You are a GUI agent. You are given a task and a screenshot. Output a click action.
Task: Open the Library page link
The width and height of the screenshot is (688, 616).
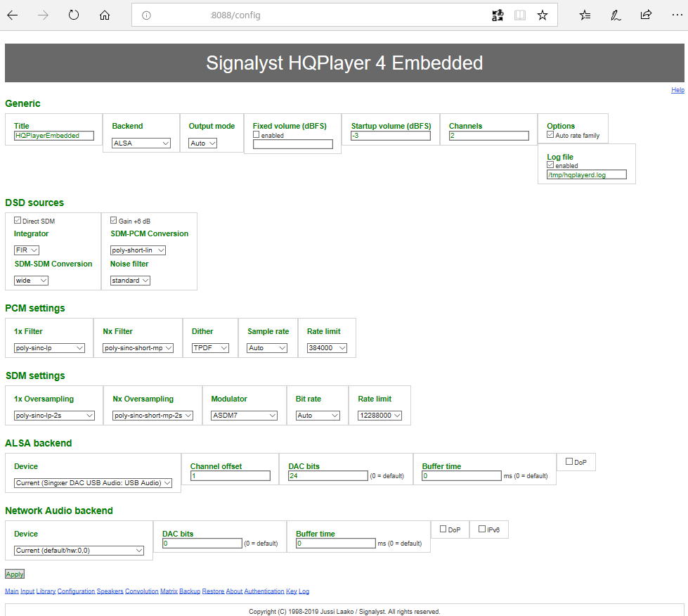[x=46, y=591]
